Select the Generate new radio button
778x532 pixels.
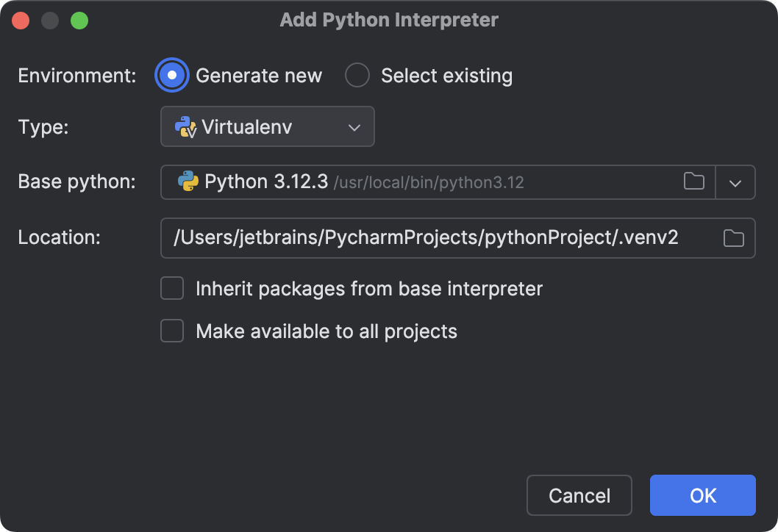[x=172, y=76]
